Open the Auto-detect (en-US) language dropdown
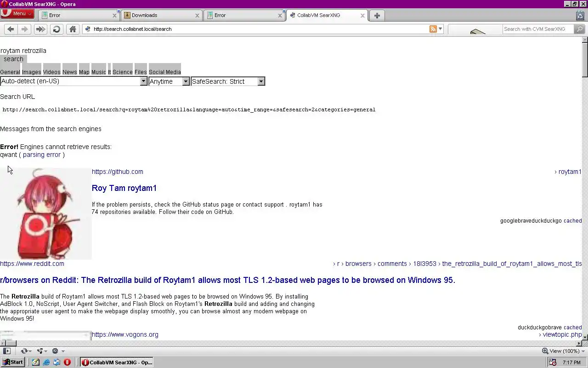The width and height of the screenshot is (588, 368). (x=73, y=81)
